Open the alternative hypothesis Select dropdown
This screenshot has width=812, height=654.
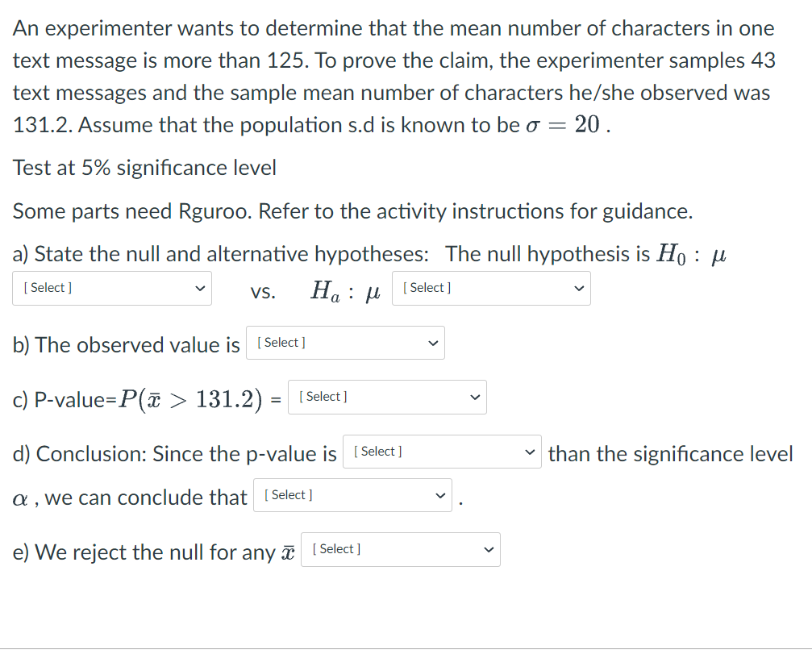[490, 288]
